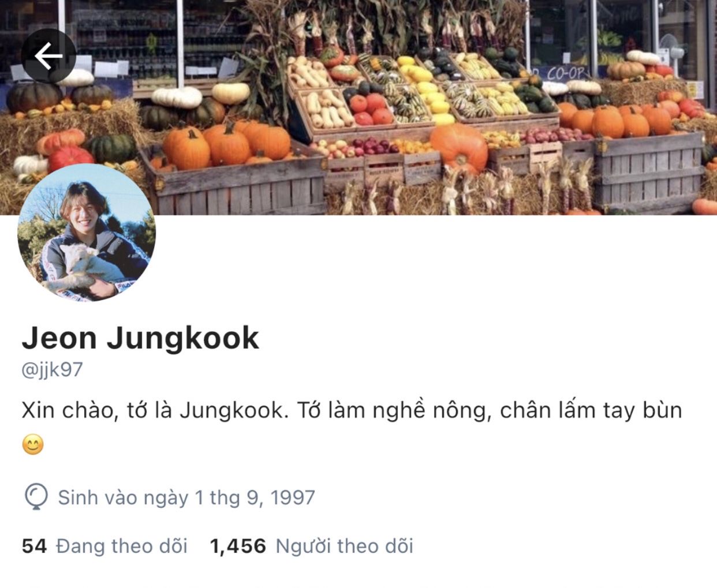This screenshot has height=588, width=717.
Task: Click the large orange pumpkin in banner center
Action: tap(459, 148)
